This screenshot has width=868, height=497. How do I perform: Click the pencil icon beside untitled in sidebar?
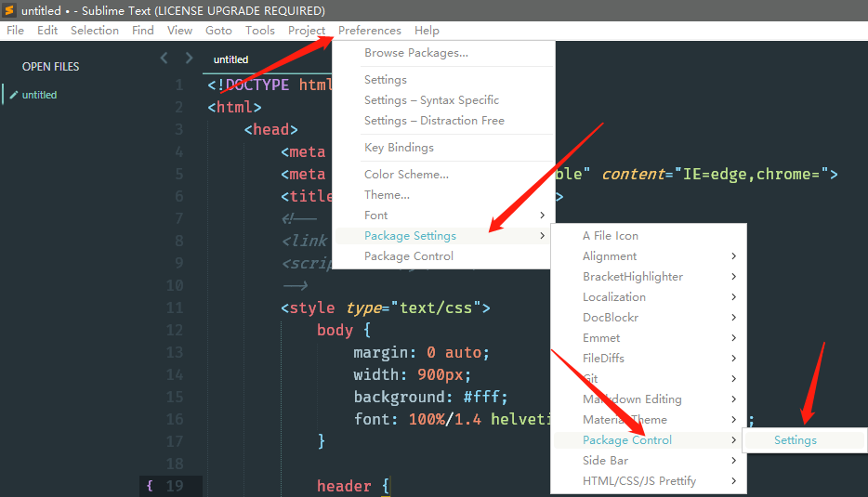(14, 95)
